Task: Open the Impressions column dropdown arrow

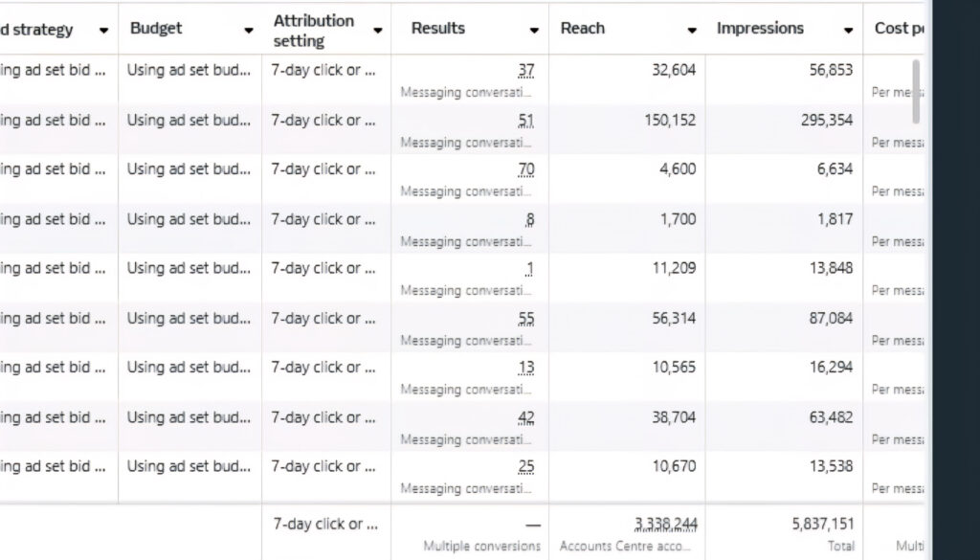Action: (848, 31)
